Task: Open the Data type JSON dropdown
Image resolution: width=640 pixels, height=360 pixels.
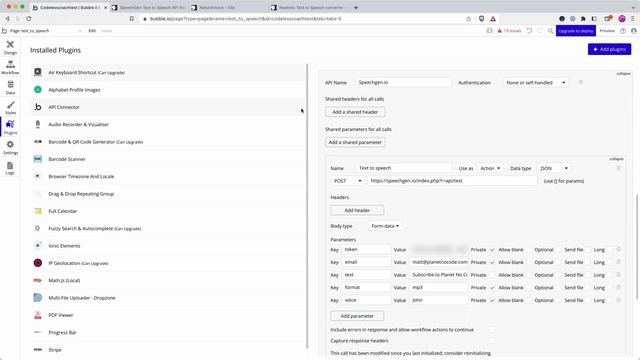Action: (x=554, y=168)
